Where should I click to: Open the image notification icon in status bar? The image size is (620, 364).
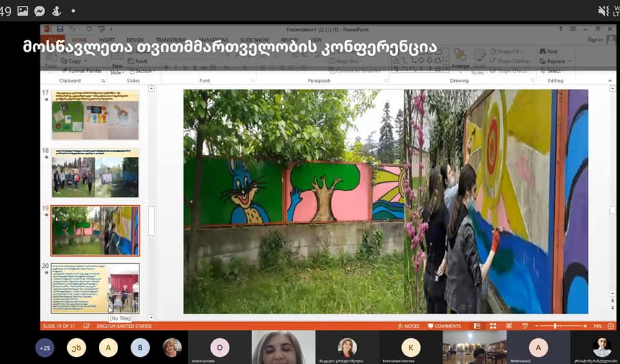point(23,11)
